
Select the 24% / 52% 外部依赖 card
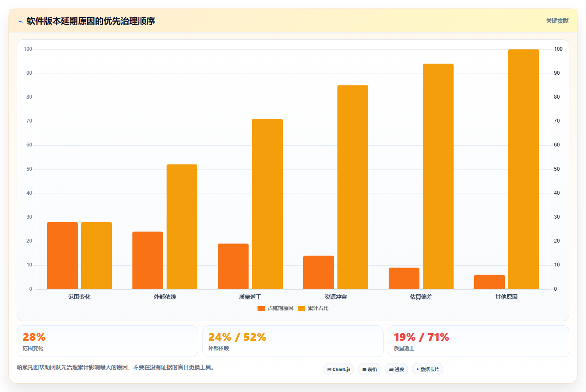point(293,341)
